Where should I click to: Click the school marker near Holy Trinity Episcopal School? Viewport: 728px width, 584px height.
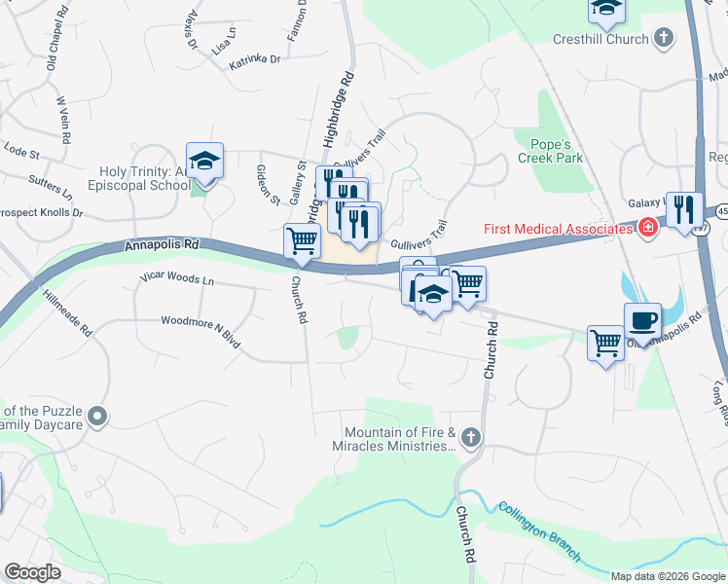click(204, 162)
